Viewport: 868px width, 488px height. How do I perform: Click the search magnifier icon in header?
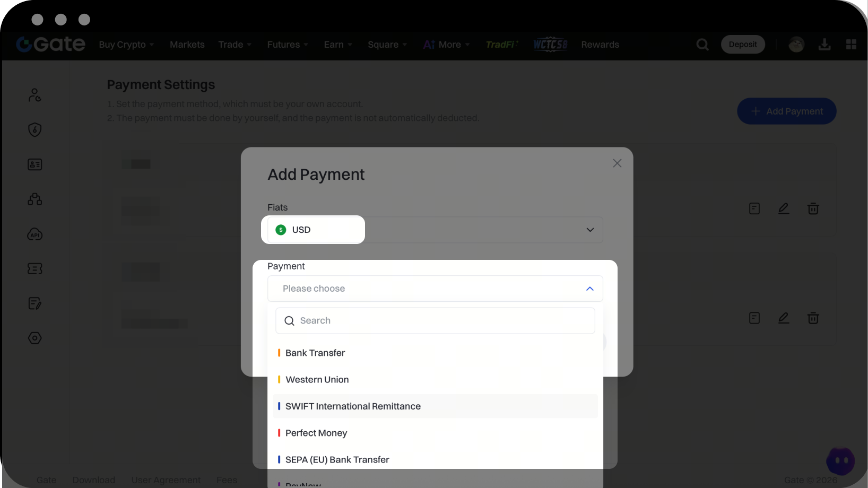[702, 45]
